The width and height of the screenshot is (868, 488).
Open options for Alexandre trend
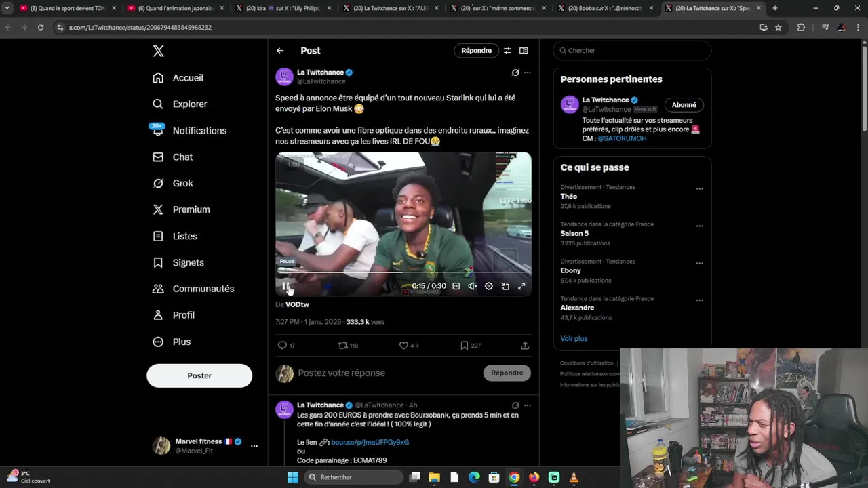click(699, 300)
